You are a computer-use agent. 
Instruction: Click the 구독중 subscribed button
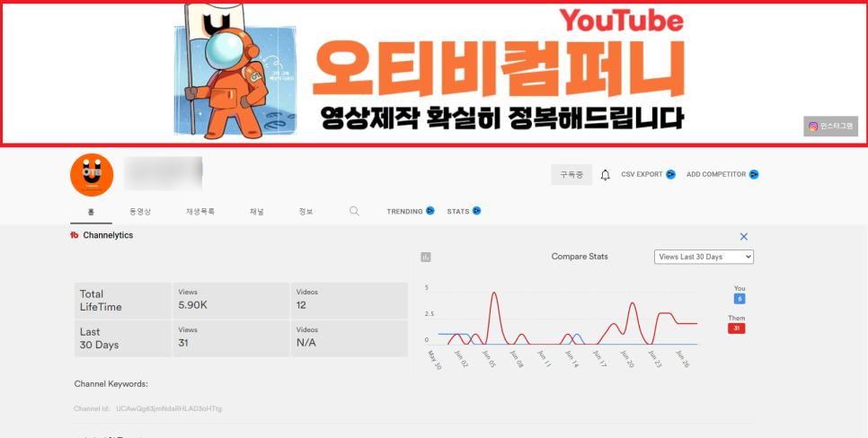[x=571, y=175]
